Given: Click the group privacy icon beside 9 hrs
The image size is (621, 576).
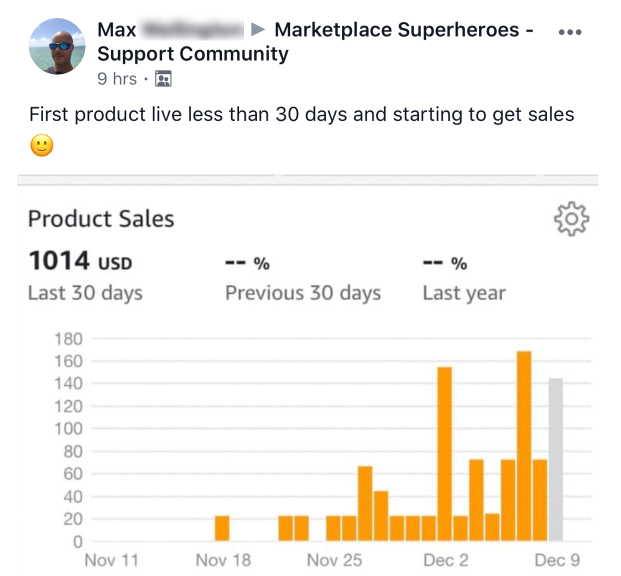Looking at the screenshot, I should tap(163, 78).
